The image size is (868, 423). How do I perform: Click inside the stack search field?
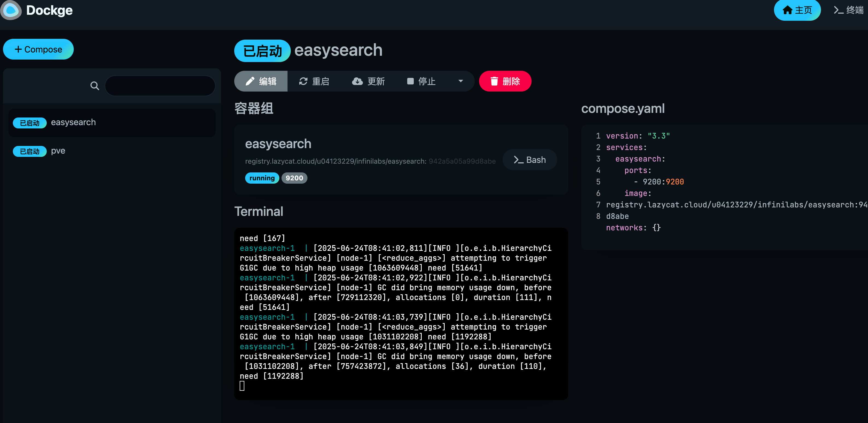160,86
